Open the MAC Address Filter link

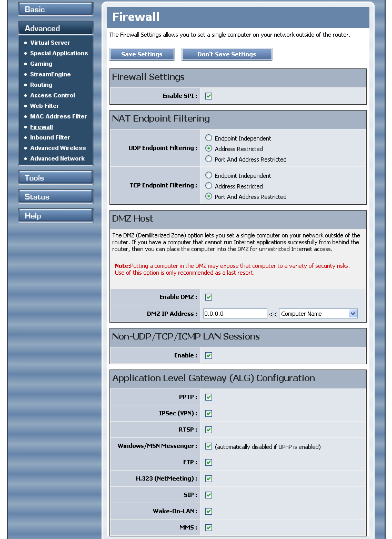(58, 116)
